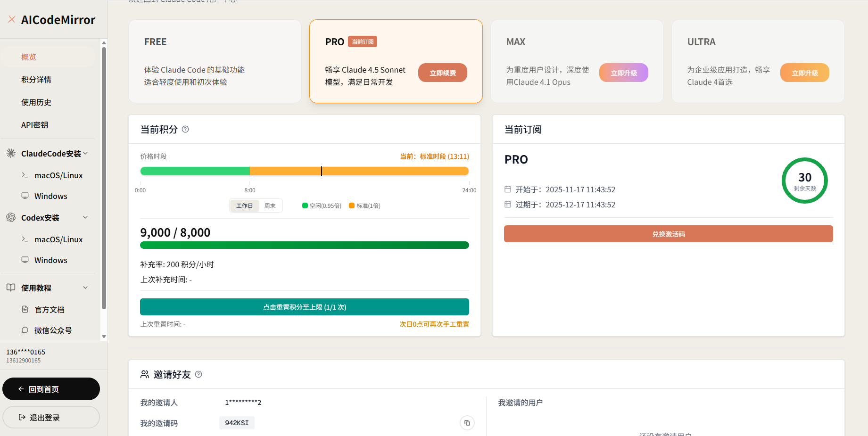Click the terminal icon under Codex安装
This screenshot has width=868, height=436.
click(x=25, y=239)
